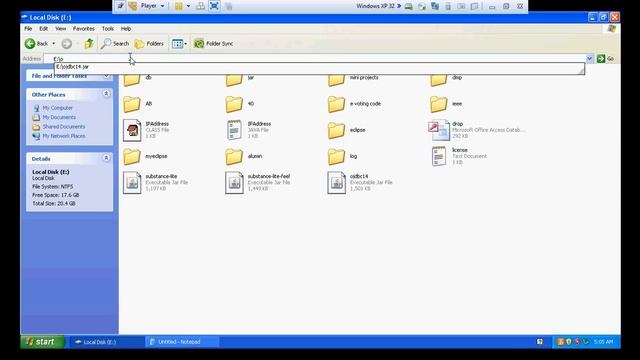Image resolution: width=640 pixels, height=360 pixels.
Task: Collapse the Other Places panel
Action: click(106, 94)
